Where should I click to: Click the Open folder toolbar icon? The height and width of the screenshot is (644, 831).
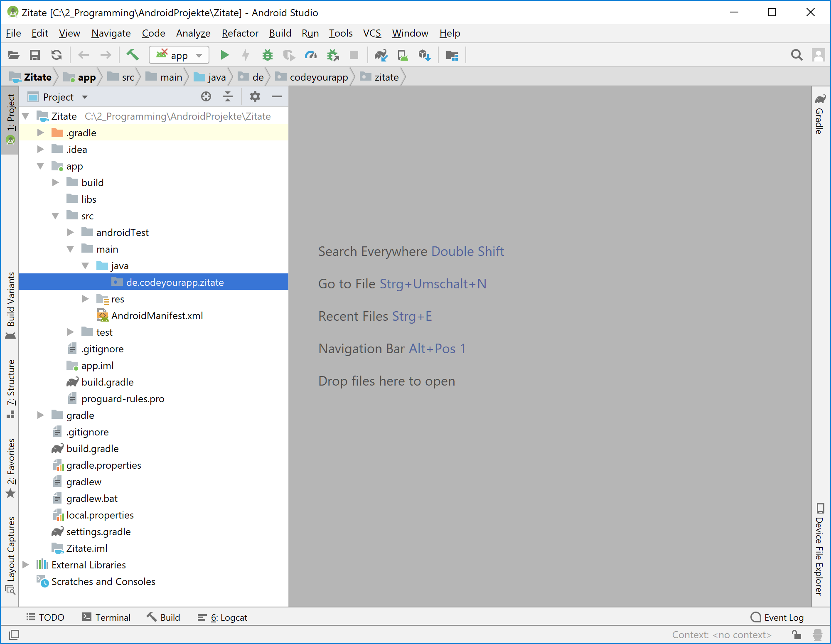[x=14, y=55]
